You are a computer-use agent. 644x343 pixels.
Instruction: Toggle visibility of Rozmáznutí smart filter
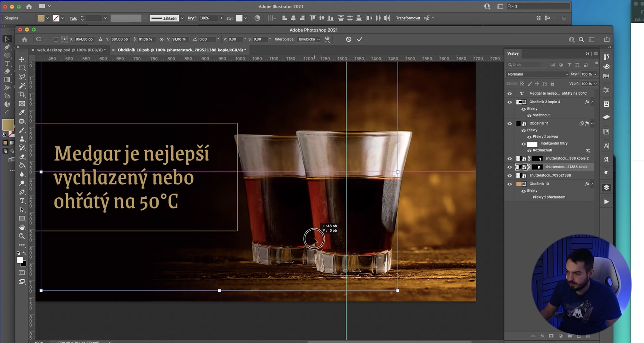click(529, 151)
